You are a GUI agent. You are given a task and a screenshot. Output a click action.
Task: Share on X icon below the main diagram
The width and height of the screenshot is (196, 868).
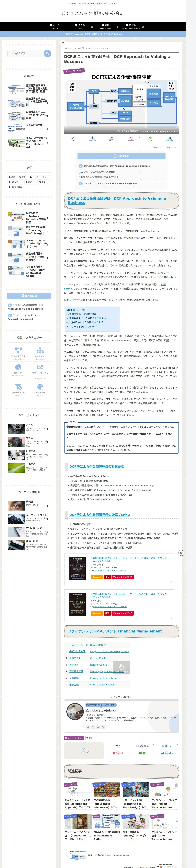[x=73, y=138]
